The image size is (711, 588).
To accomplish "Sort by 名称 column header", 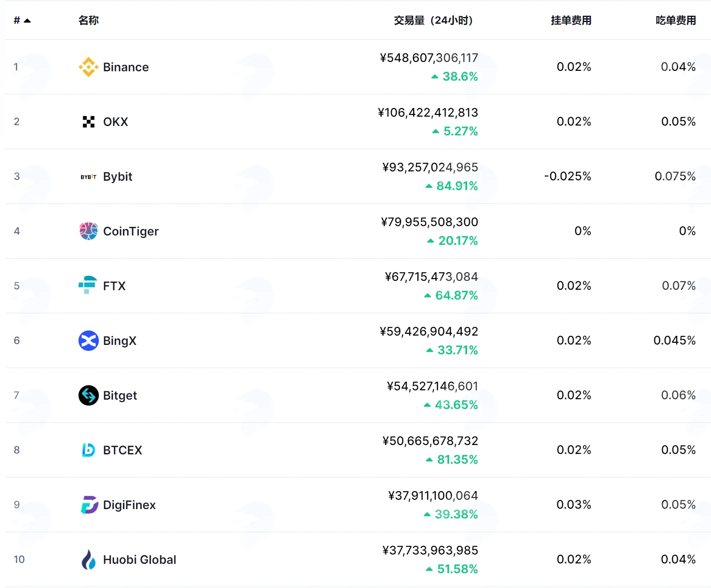I will 89,20.
